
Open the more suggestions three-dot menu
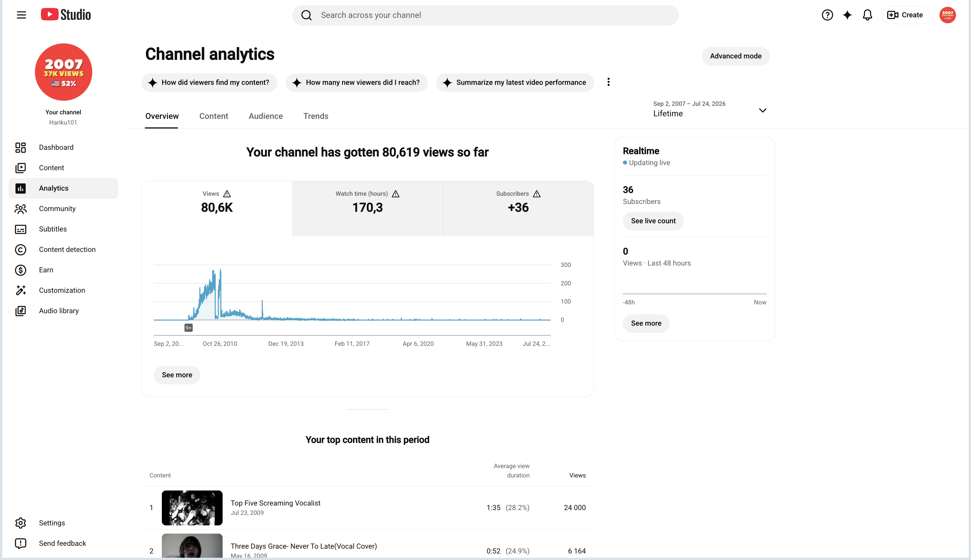coord(608,82)
